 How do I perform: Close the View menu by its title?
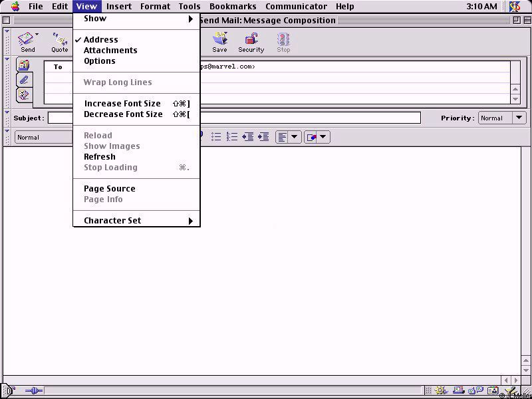point(86,6)
